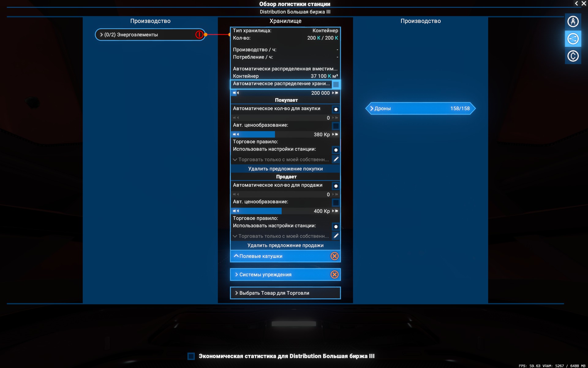Click the back arrow in top corner
The height and width of the screenshot is (368, 588).
(576, 3)
